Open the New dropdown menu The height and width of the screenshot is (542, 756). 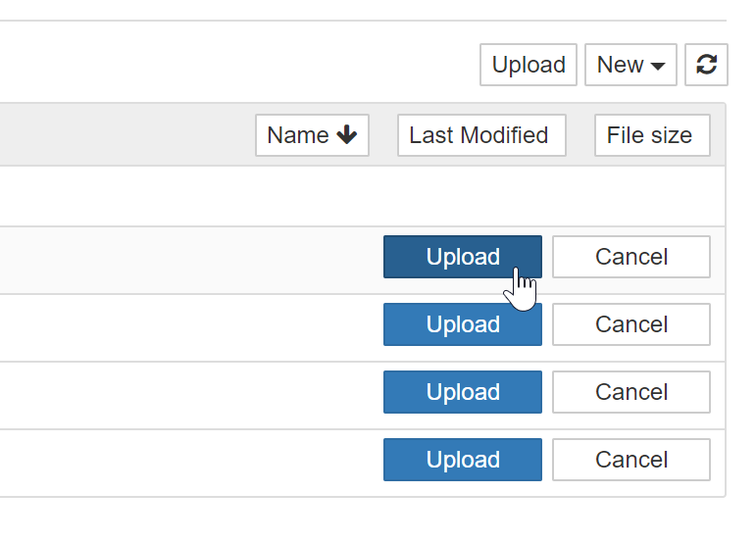coord(630,65)
